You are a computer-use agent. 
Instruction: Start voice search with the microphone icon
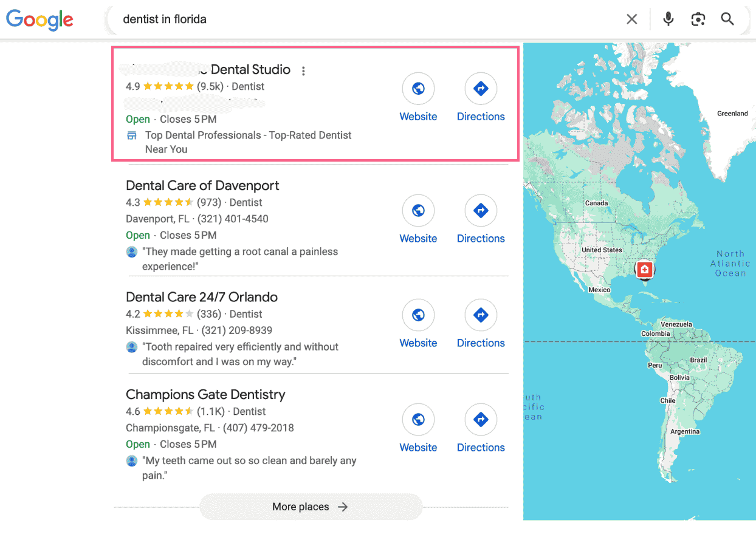coord(668,19)
